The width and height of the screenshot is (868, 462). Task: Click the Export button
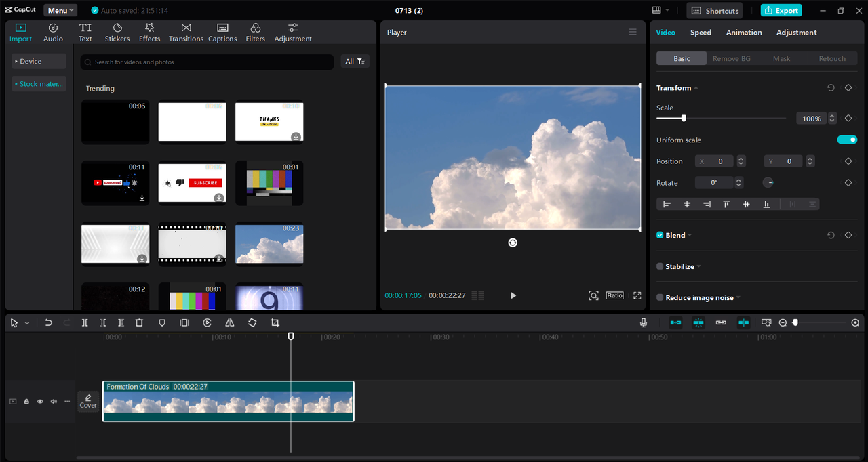(x=781, y=11)
